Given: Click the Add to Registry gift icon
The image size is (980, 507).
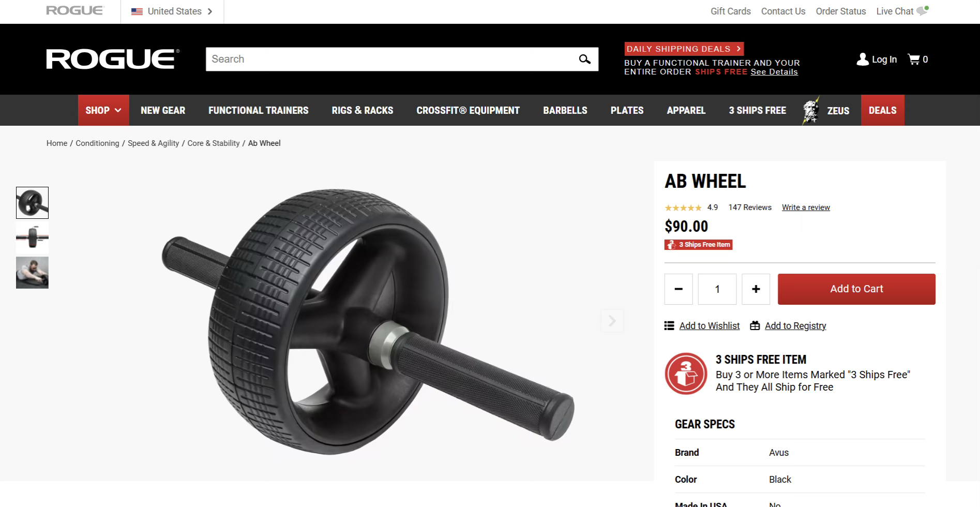Looking at the screenshot, I should 755,325.
